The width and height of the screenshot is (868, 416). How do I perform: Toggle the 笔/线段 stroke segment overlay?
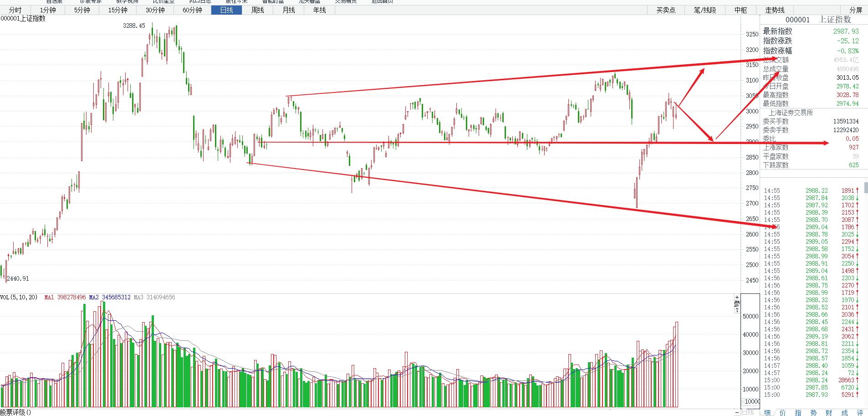(x=705, y=10)
